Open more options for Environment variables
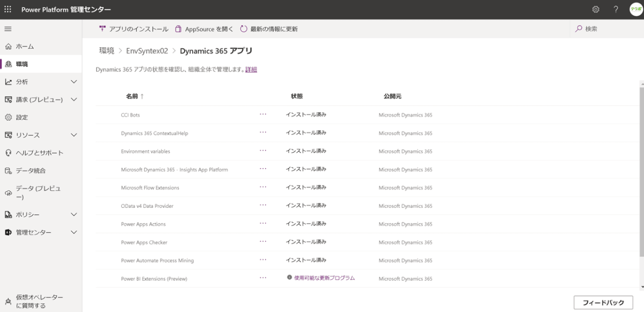This screenshot has height=312, width=644. (263, 150)
